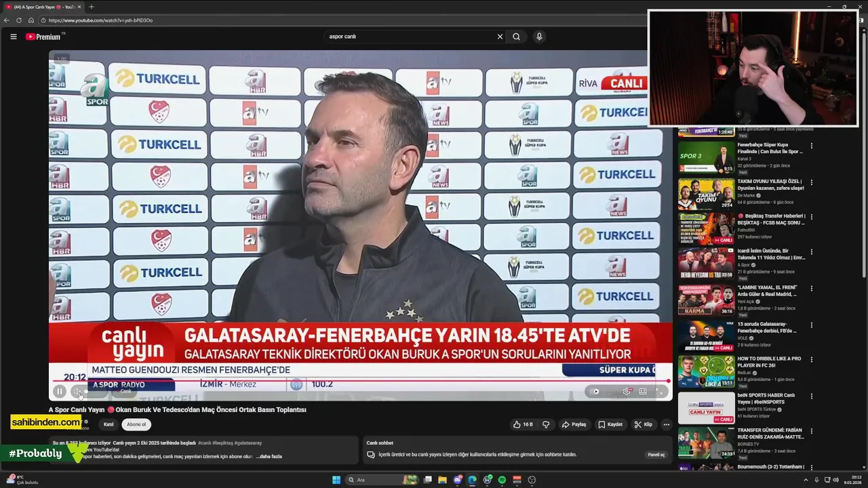This screenshot has width=868, height=488.
Task: Open player settings gear
Action: (627, 391)
